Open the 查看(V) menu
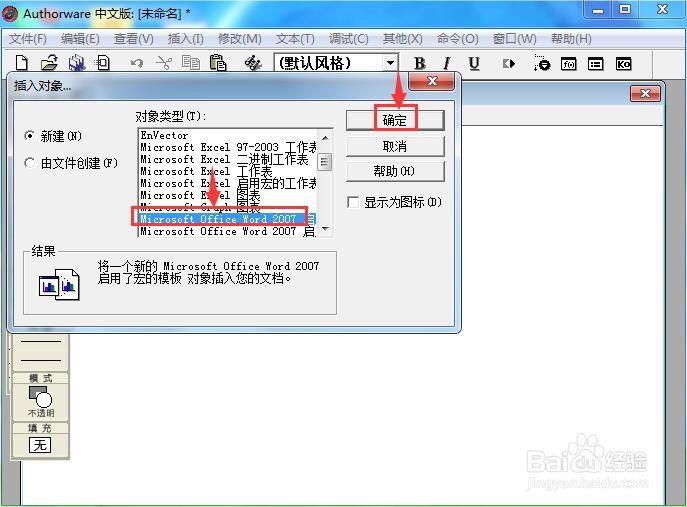The height and width of the screenshot is (507, 687). tap(134, 39)
